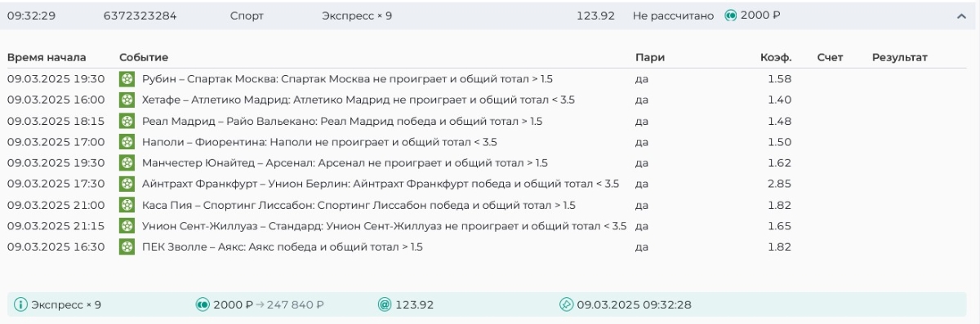Click football icon for ПЕК Зволле – Аякс
Viewport: 980px width, 324px height.
coord(127,246)
